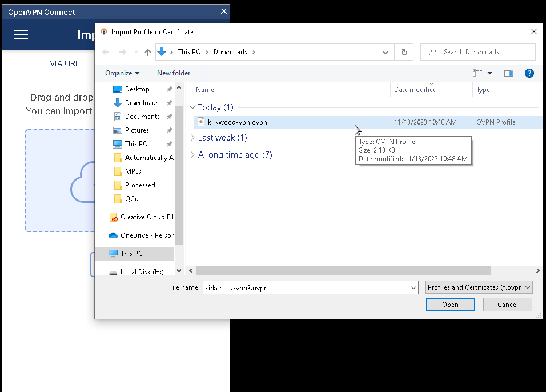Select the kirkwood-vpn.ovpn file

tap(237, 122)
